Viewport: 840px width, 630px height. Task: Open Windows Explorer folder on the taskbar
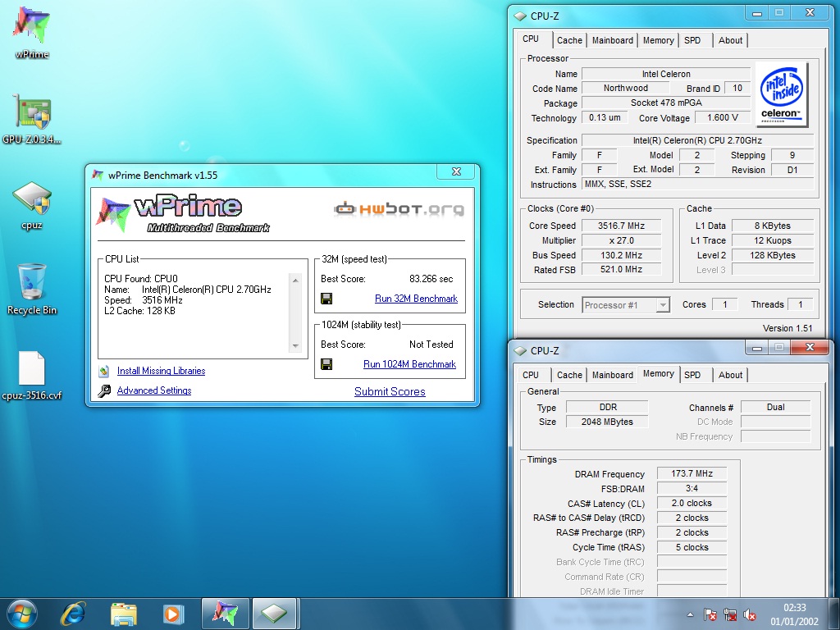click(x=124, y=614)
